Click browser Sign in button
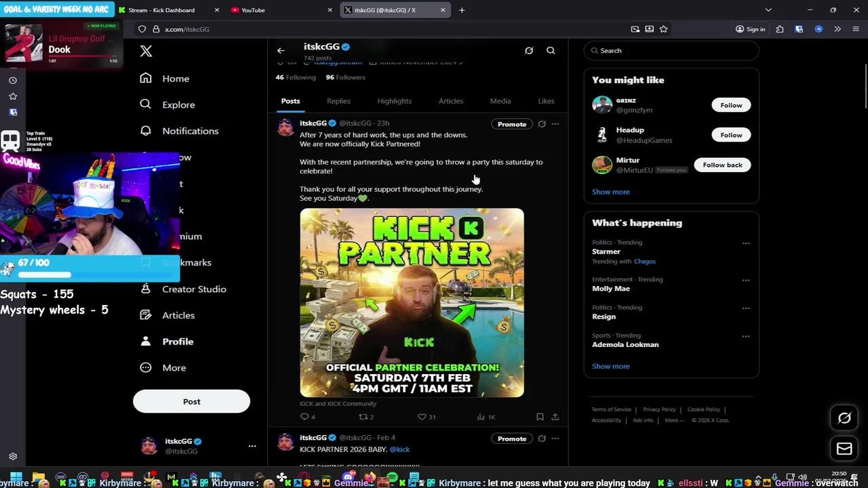Image resolution: width=868 pixels, height=488 pixels. 750,29
